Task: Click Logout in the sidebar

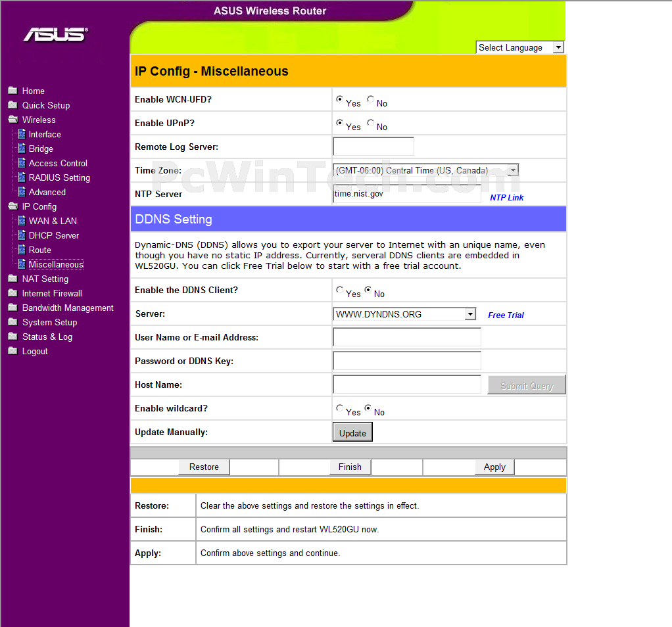Action: (35, 351)
